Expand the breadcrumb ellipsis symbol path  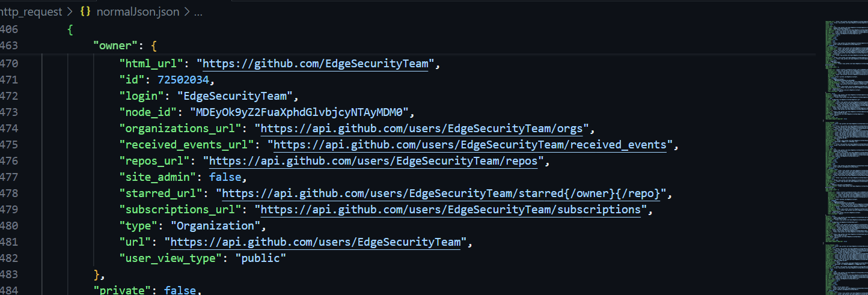[198, 12]
